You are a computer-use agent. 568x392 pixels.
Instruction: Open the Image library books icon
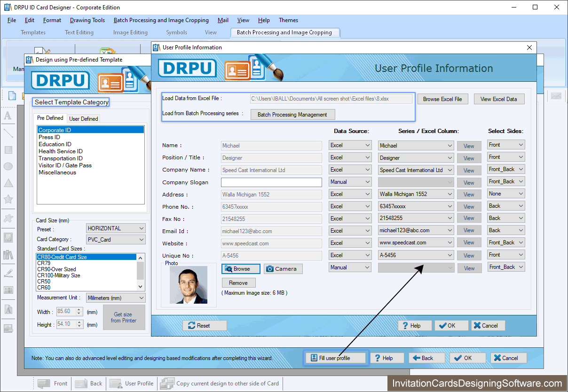pos(8,255)
